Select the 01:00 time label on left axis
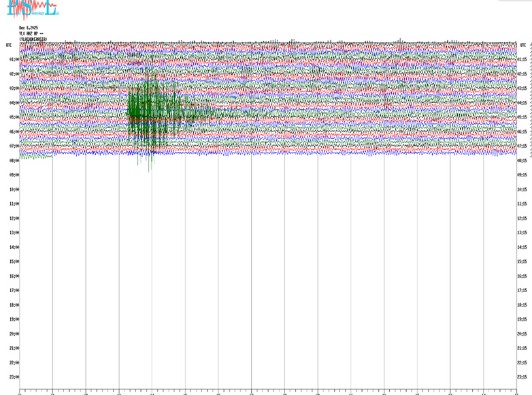The image size is (532, 395). point(13,59)
